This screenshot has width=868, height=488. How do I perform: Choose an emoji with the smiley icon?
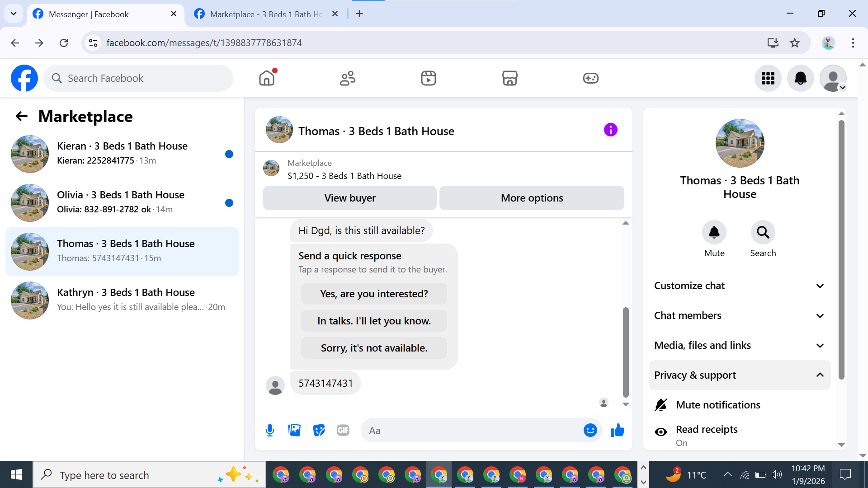[590, 430]
